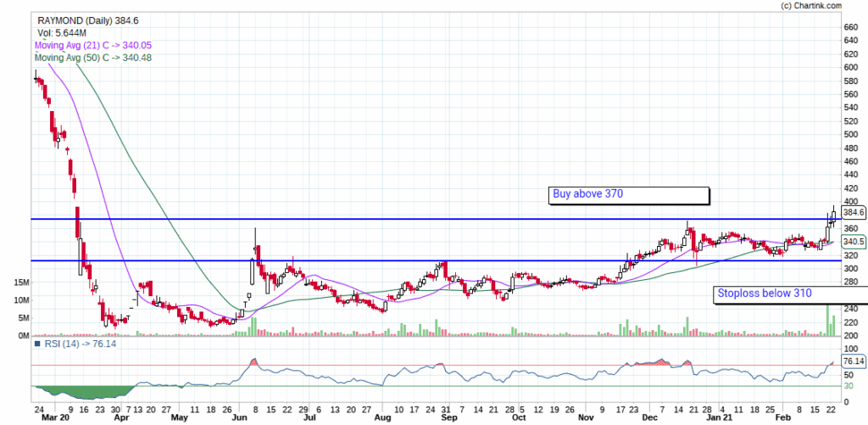
Task: Click the Feb month label on axis
Action: pyautogui.click(x=782, y=418)
